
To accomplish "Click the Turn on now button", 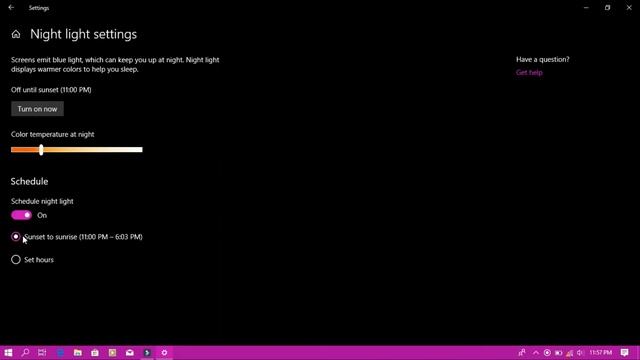I will [37, 109].
